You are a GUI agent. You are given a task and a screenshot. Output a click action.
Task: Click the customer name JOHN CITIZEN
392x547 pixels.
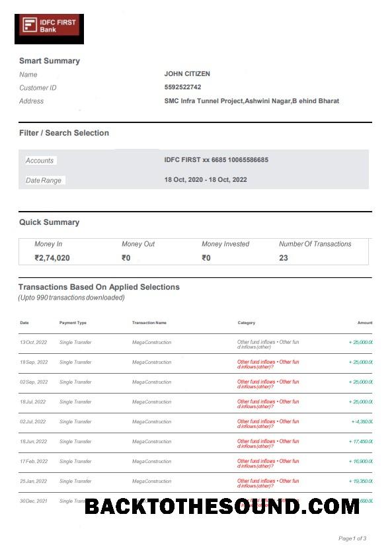coord(187,74)
